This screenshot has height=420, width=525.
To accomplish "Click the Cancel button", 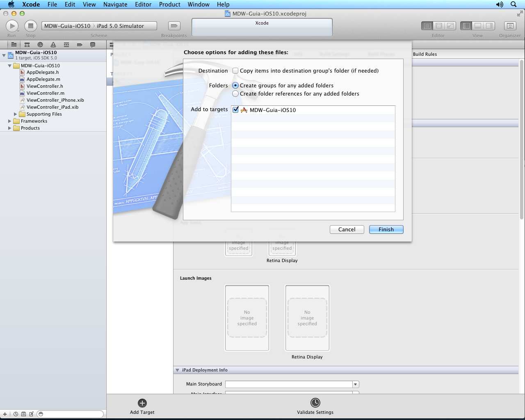I will [x=347, y=229].
